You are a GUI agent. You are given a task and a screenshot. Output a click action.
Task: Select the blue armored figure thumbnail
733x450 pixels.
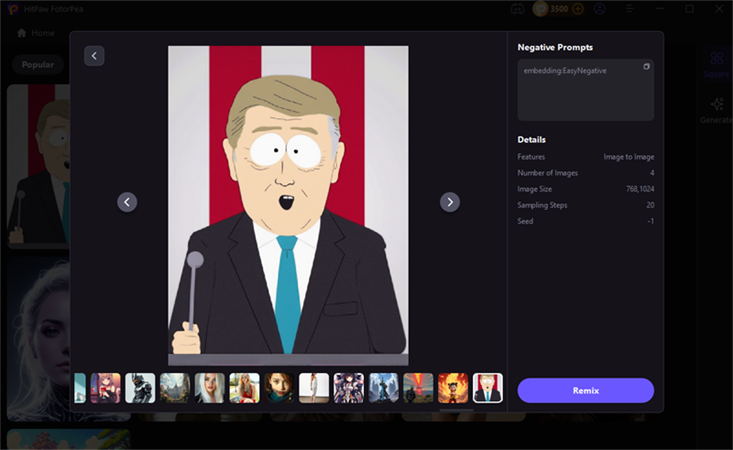click(383, 388)
